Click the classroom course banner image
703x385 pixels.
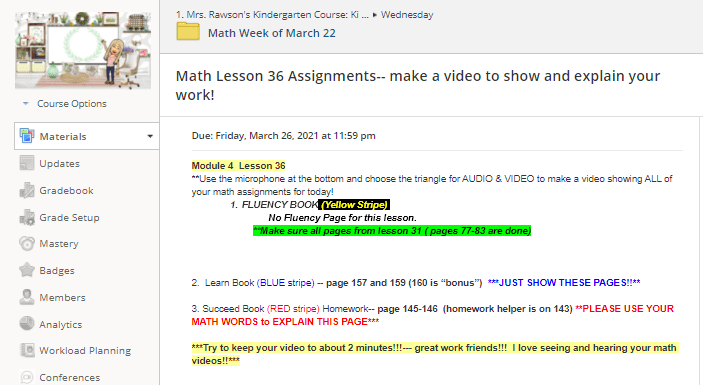[x=83, y=50]
